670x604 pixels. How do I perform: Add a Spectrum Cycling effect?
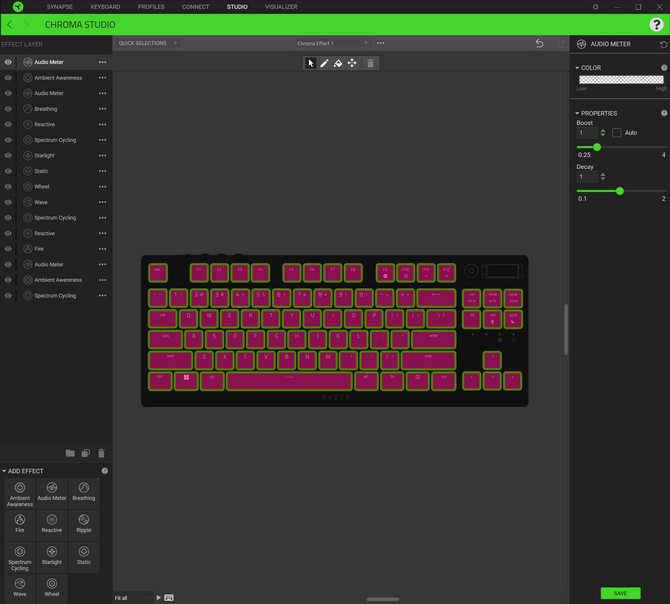click(x=20, y=557)
